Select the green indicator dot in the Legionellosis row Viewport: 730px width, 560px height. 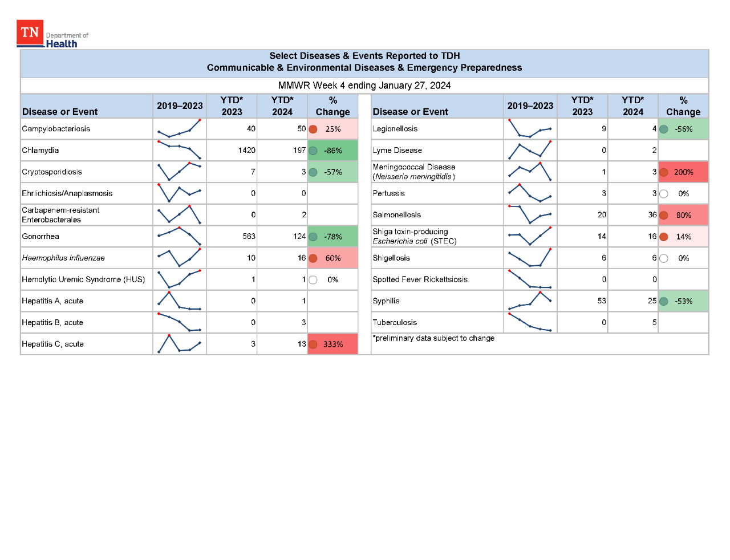[x=664, y=129]
